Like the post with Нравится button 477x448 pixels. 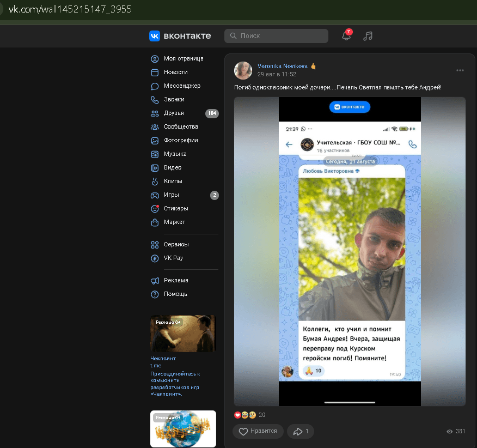(x=258, y=431)
